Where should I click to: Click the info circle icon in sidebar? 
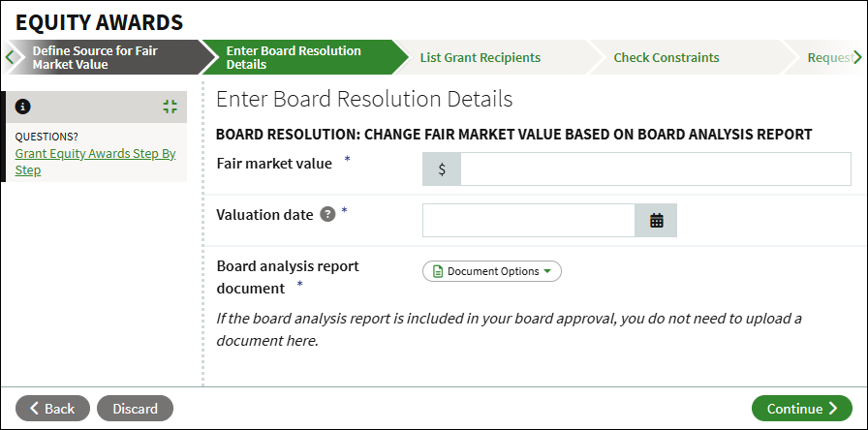22,107
